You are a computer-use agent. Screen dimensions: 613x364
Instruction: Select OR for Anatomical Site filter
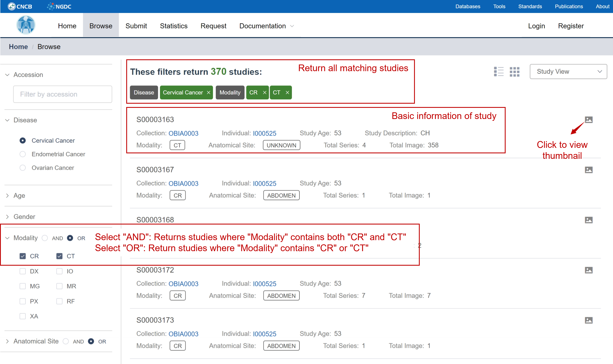point(91,341)
